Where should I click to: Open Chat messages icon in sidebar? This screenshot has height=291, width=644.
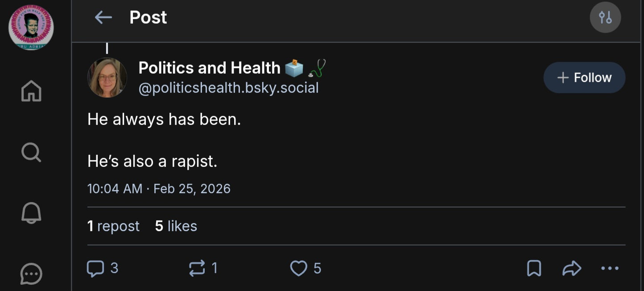coord(31,274)
